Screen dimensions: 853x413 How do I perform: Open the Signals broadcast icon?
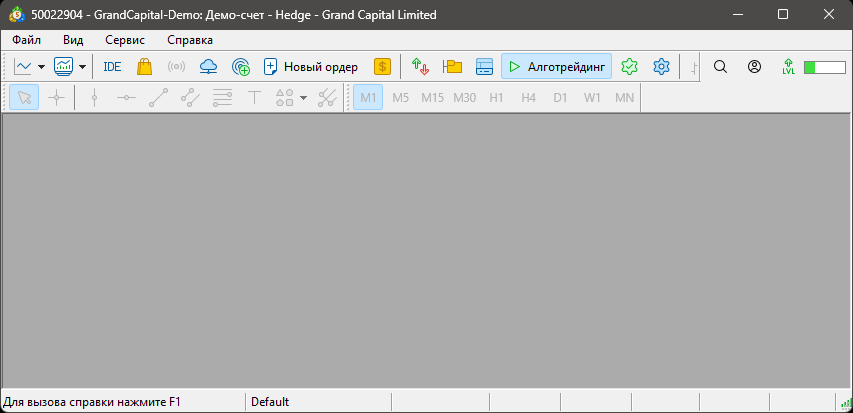(x=176, y=67)
